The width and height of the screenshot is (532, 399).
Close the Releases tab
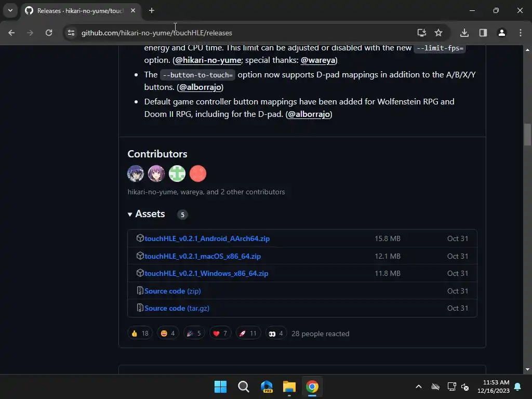click(x=133, y=10)
